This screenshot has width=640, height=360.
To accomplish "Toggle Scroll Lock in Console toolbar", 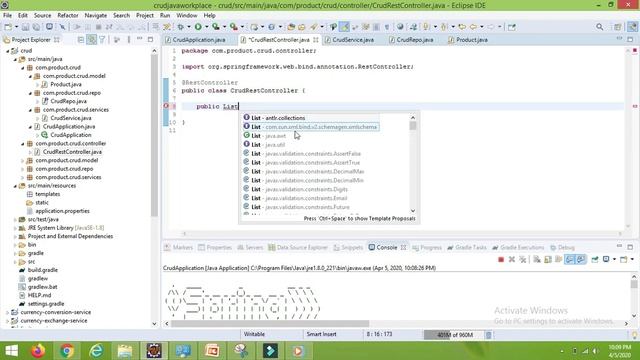I will [548, 260].
